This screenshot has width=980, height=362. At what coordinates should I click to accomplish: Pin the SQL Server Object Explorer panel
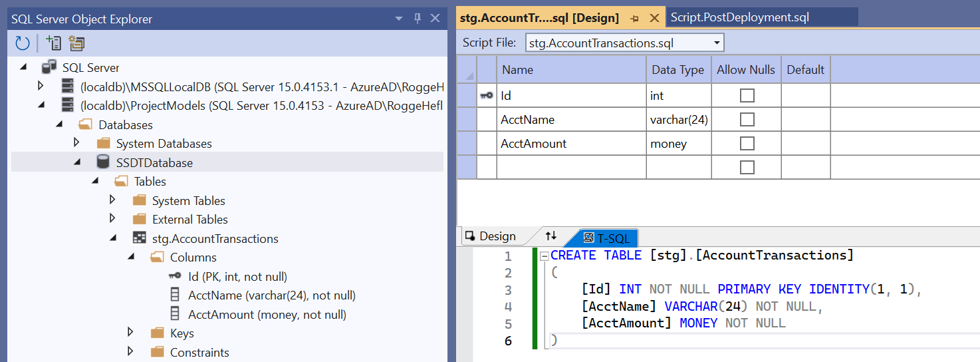tap(418, 19)
